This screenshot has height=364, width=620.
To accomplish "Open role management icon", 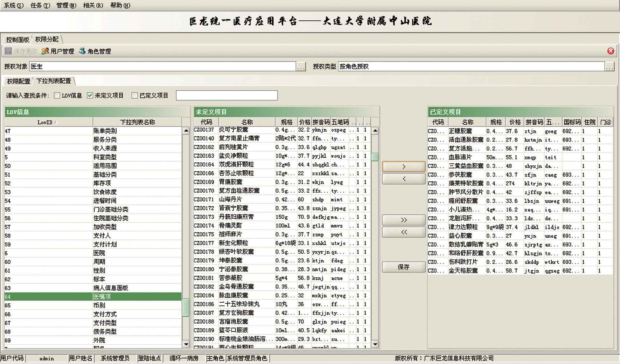I will (x=82, y=51).
